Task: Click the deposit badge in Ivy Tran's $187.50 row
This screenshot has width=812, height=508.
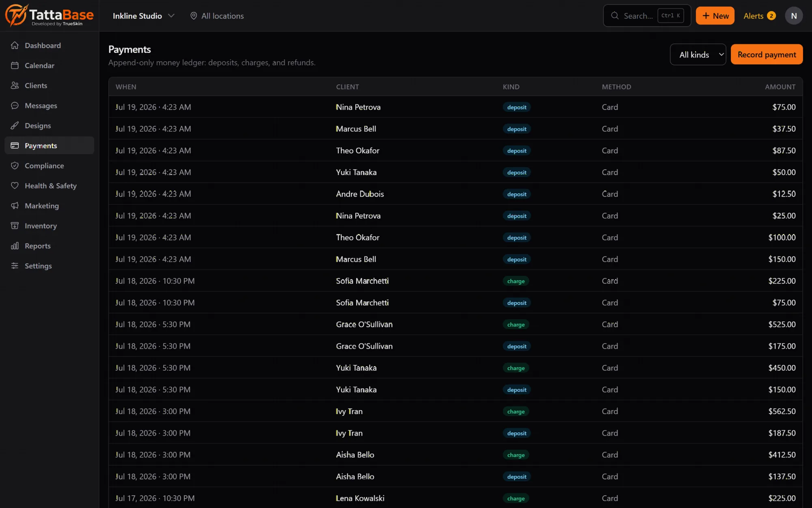Action: pos(517,433)
